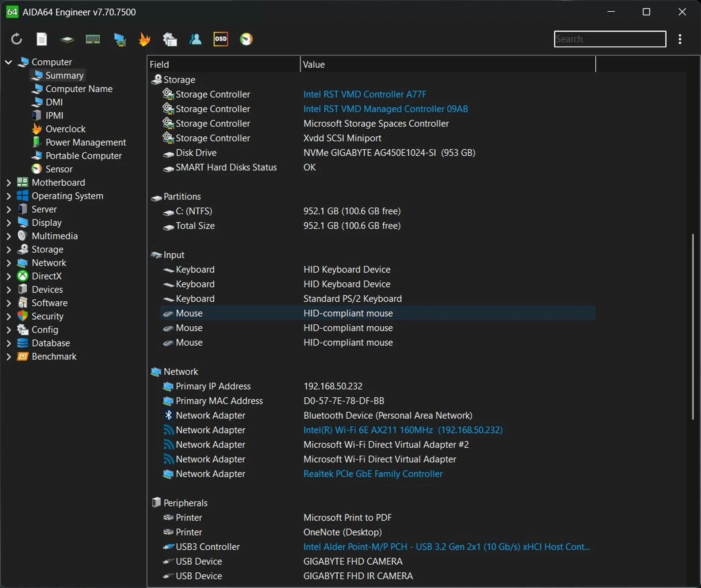Click the Search input field
Screen dimensions: 701x588
click(x=609, y=39)
